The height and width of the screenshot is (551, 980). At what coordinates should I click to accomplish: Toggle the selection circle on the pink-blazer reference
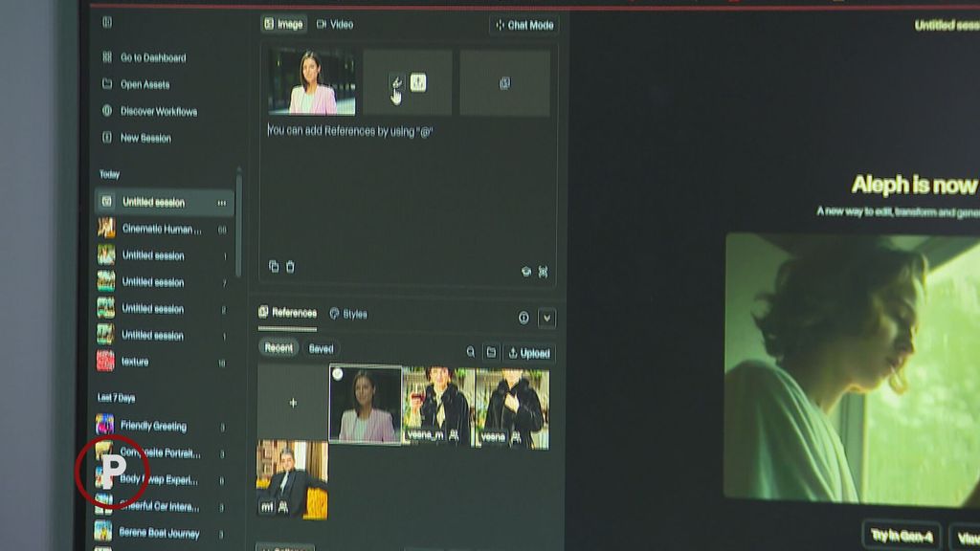338,374
